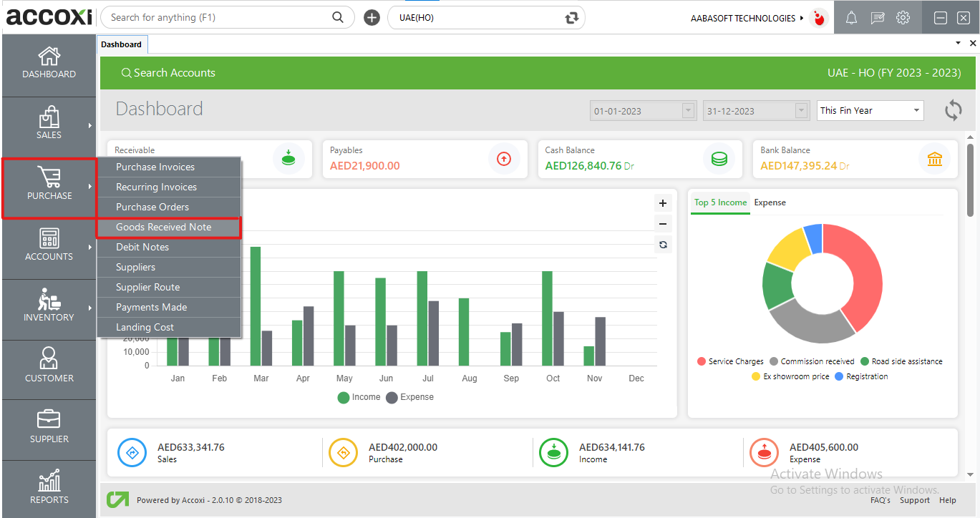Expand the end date 31-12-2023 picker
This screenshot has width=980, height=518.
(x=801, y=111)
